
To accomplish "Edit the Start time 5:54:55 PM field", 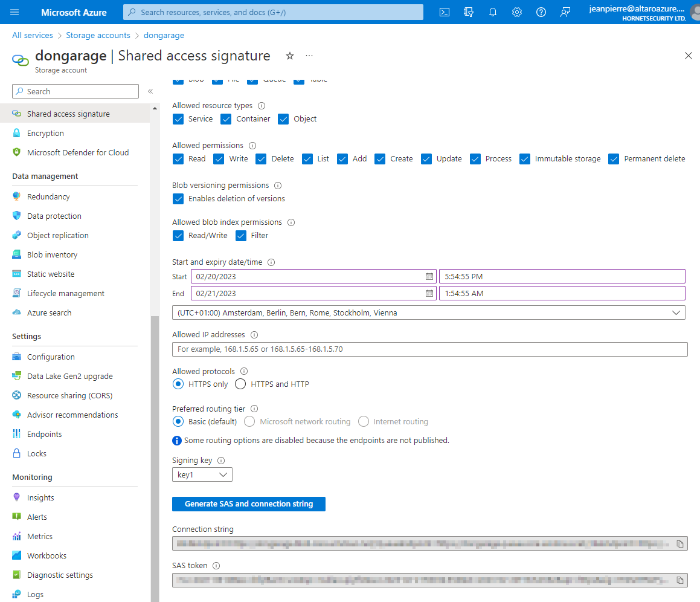I will [562, 277].
